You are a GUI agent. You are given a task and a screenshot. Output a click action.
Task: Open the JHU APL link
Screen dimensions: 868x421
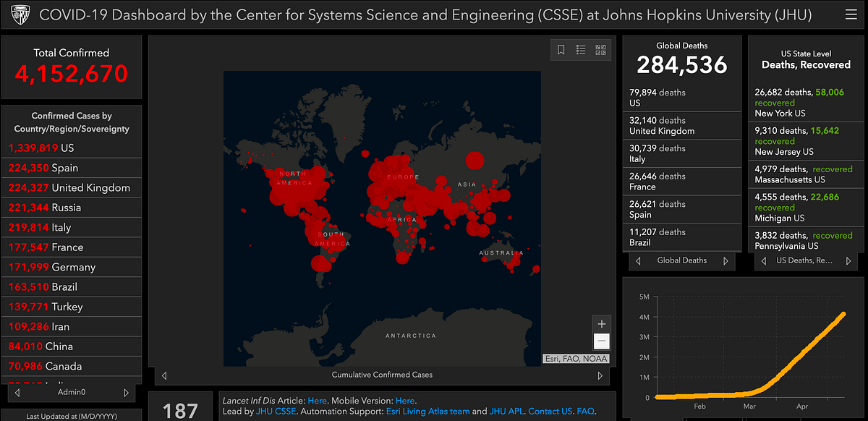point(506,411)
